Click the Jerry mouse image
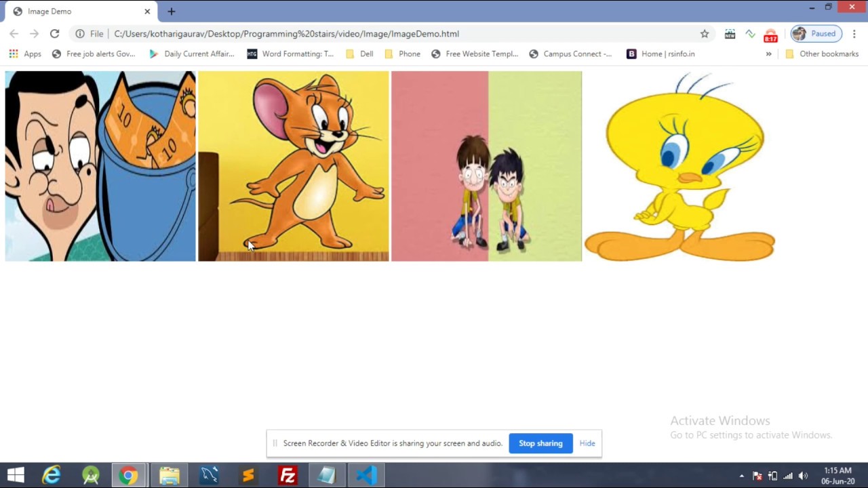 pos(294,166)
